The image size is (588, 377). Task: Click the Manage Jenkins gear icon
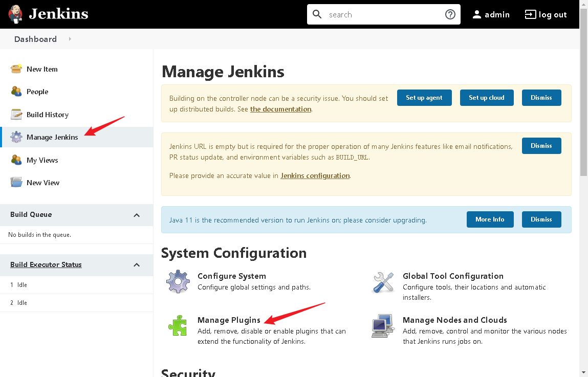16,137
